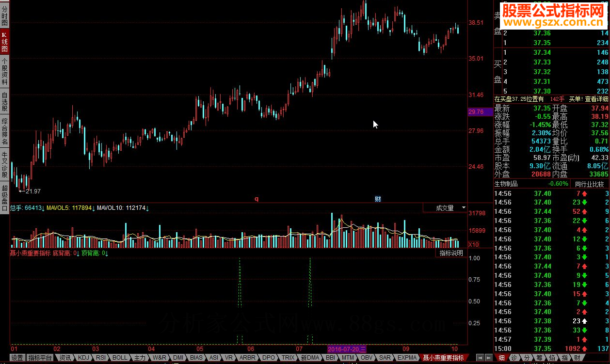
Task: Open the 同行业比较 comparison
Action: [589, 184]
